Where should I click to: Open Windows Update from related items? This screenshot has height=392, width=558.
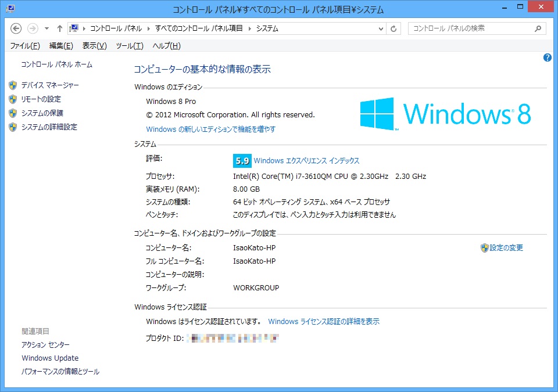click(x=50, y=358)
